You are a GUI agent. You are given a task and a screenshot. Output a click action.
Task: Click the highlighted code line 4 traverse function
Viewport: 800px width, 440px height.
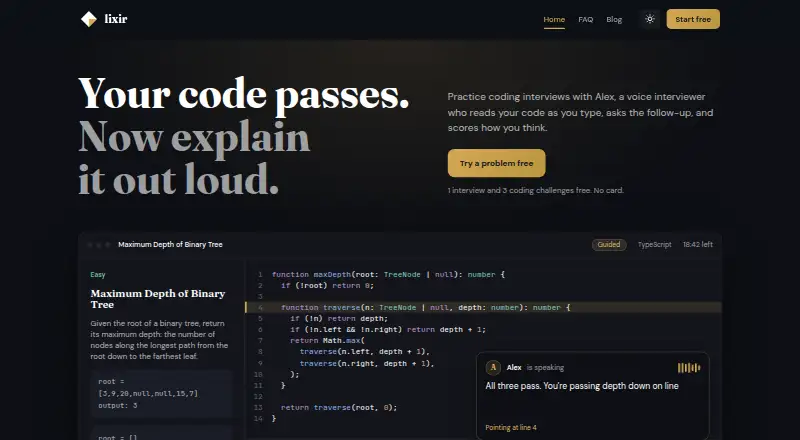point(484,307)
